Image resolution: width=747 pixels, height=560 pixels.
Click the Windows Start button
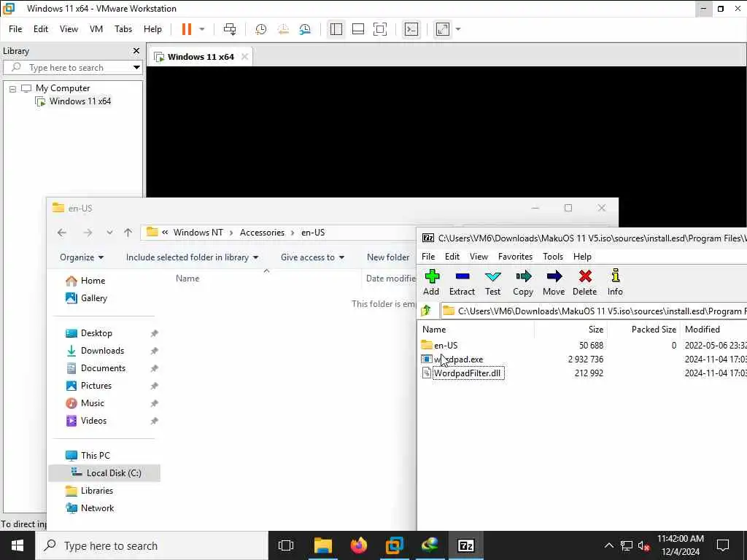(x=18, y=545)
